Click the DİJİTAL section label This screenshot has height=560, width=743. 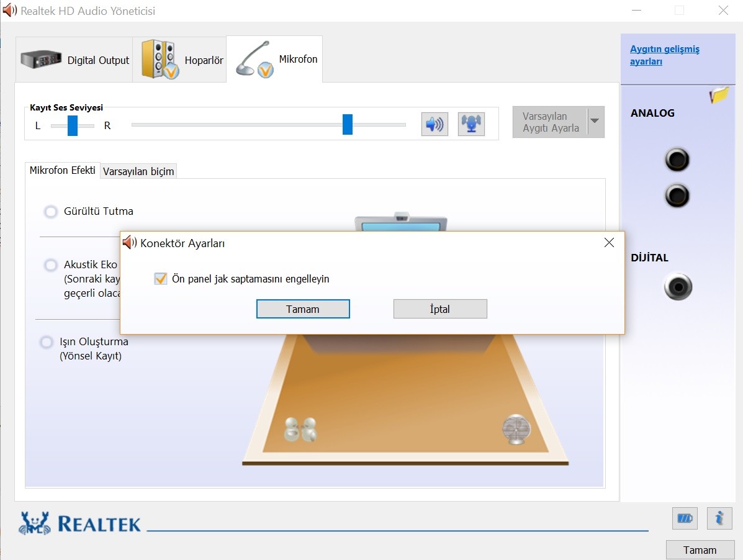(x=650, y=258)
